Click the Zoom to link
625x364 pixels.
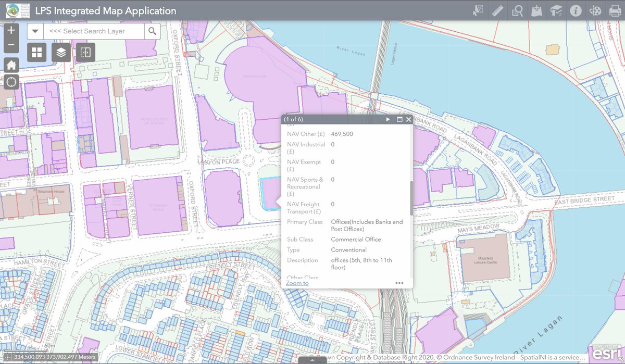click(297, 283)
